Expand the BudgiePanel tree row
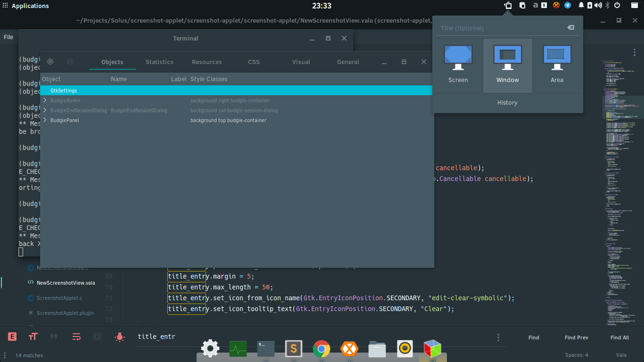Image resolution: width=644 pixels, height=362 pixels. 45,120
